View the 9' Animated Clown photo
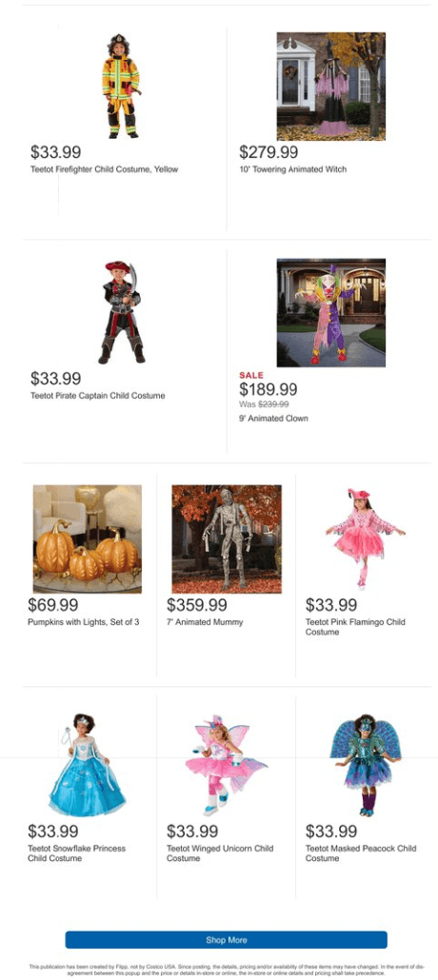This screenshot has height=980, width=438. 331,312
